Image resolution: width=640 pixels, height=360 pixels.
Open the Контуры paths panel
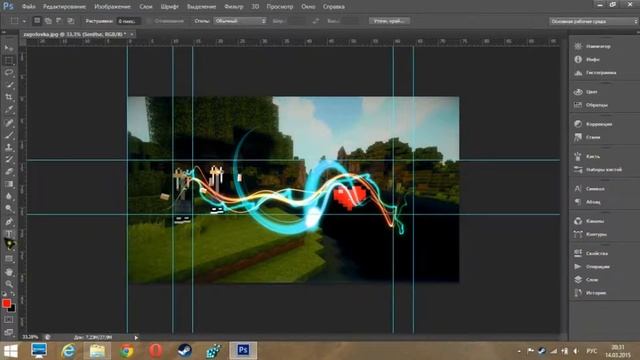point(590,234)
